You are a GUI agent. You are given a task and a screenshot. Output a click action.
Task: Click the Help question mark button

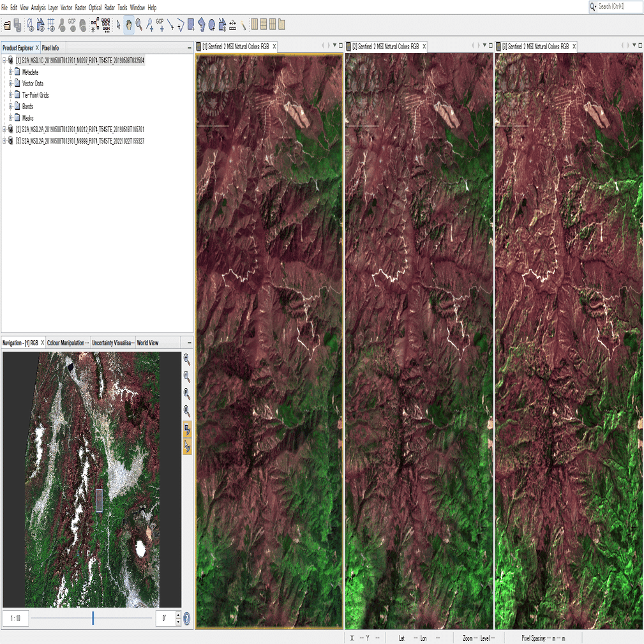tap(186, 618)
